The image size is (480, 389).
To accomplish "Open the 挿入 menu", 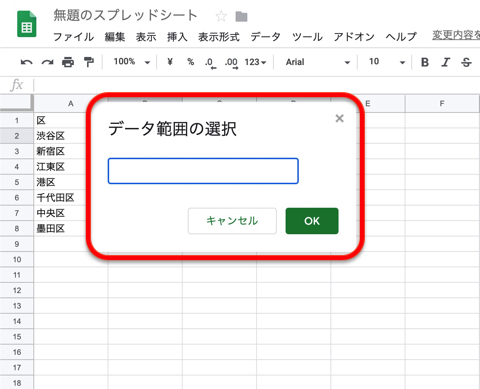I will pos(177,37).
